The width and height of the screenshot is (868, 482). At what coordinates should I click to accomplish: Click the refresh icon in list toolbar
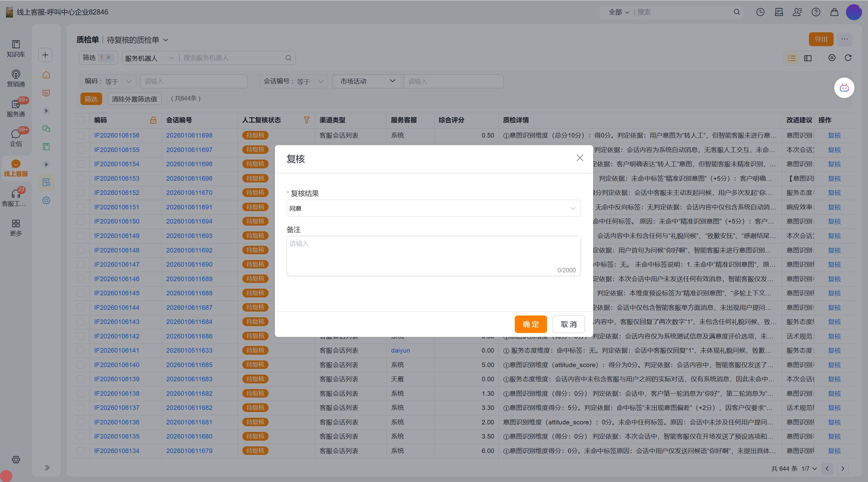coord(848,58)
